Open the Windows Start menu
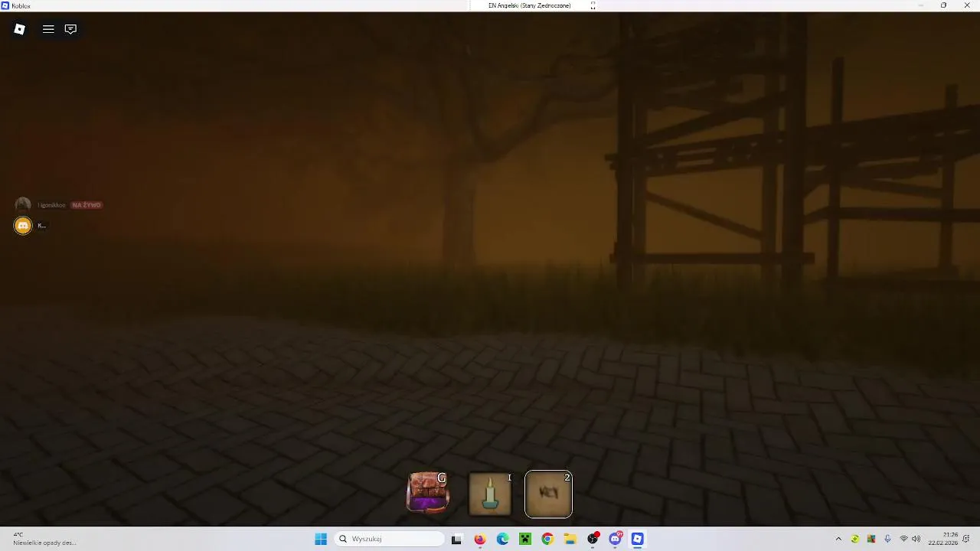 (321, 539)
